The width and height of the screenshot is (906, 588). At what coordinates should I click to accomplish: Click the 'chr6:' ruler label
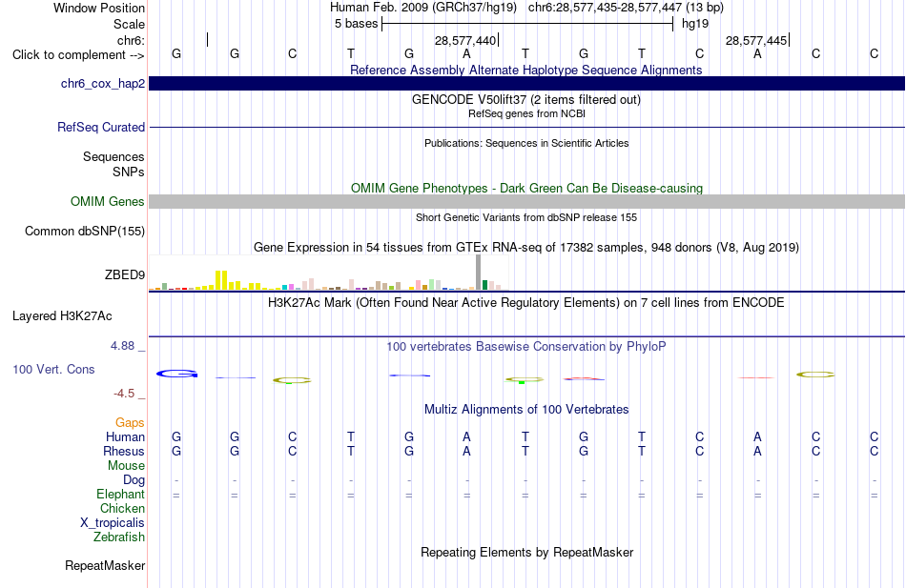coord(131,40)
